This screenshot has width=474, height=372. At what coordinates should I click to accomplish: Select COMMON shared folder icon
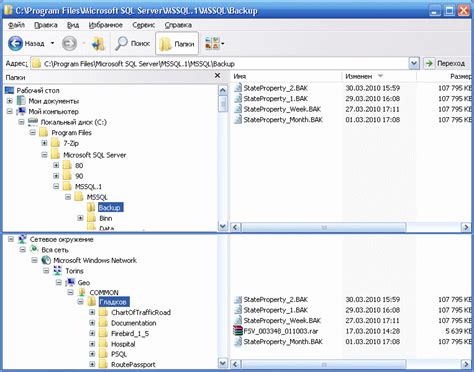[x=82, y=292]
